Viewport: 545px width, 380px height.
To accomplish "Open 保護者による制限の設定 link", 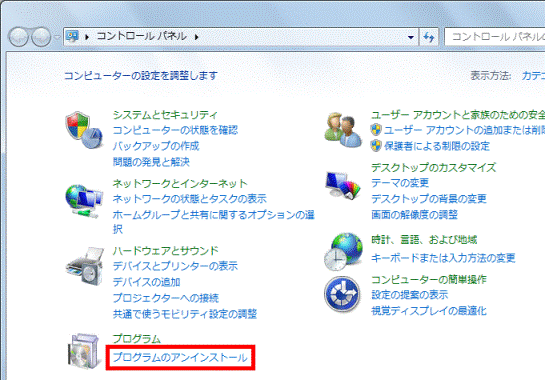I will [437, 146].
